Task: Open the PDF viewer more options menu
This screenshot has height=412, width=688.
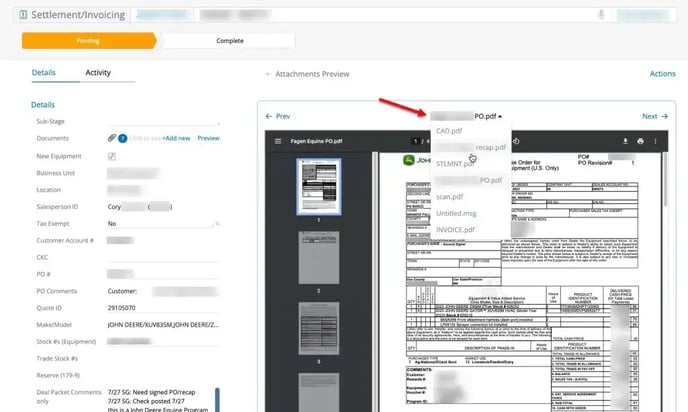Action: point(655,141)
